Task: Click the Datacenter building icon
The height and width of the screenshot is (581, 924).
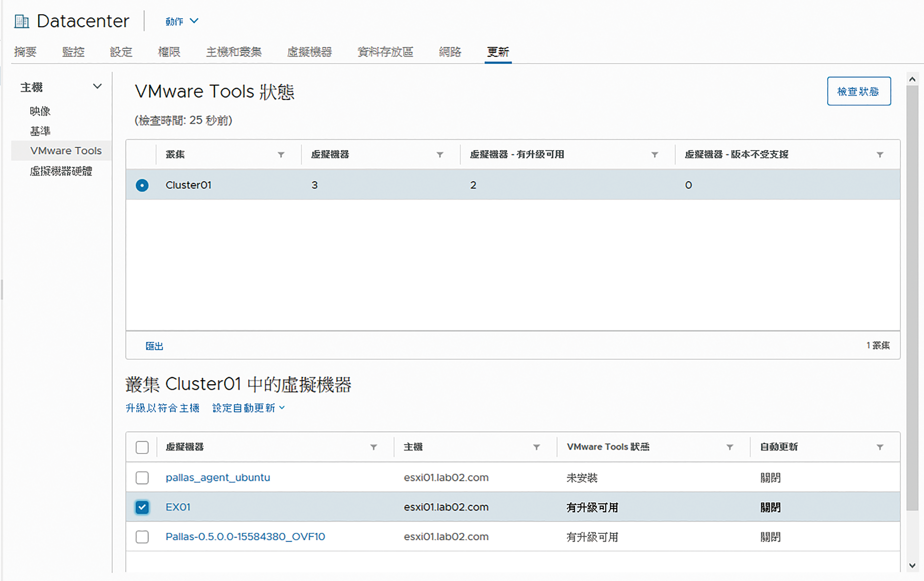Action: [x=21, y=21]
